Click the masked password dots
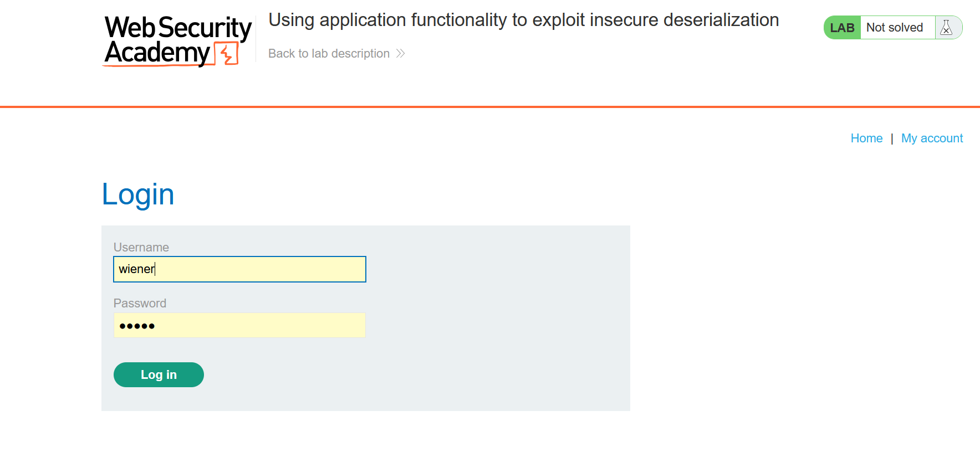 [137, 326]
